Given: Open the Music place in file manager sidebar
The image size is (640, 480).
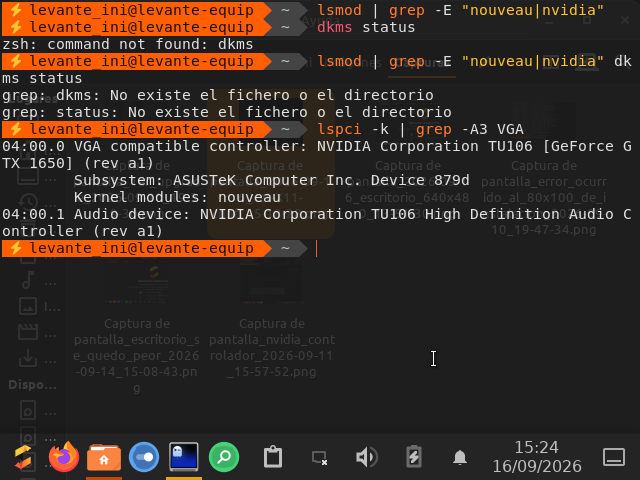Looking at the screenshot, I should [x=28, y=280].
